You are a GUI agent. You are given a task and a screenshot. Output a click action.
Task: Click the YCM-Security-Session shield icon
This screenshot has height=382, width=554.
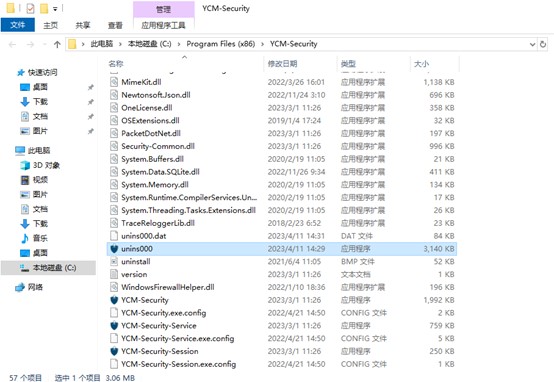(x=114, y=351)
